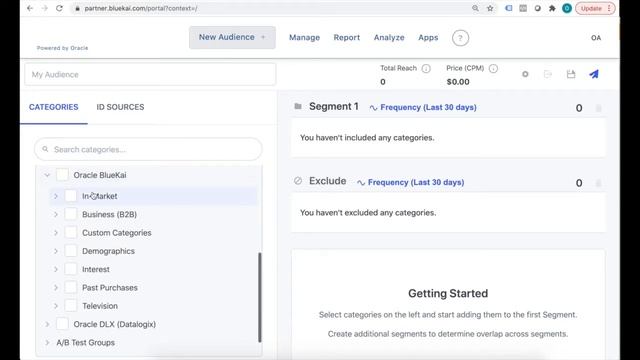
Task: Check the Business (B2B) checkbox
Action: click(x=71, y=214)
